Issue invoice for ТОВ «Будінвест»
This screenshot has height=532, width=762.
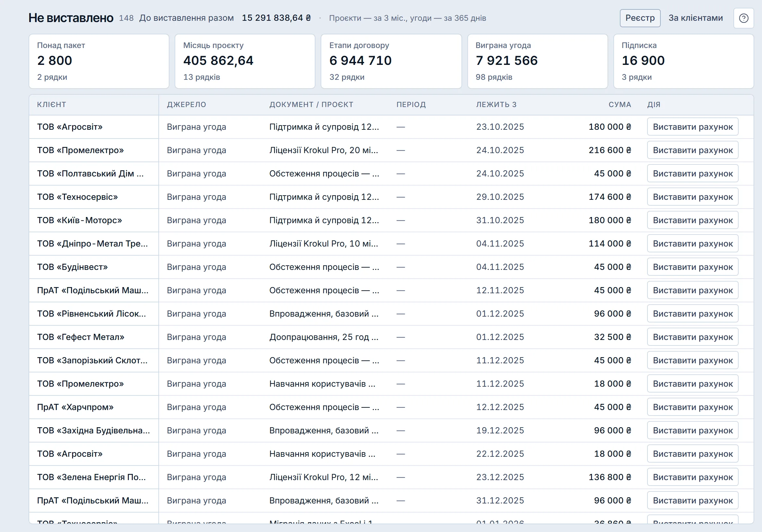tap(693, 267)
